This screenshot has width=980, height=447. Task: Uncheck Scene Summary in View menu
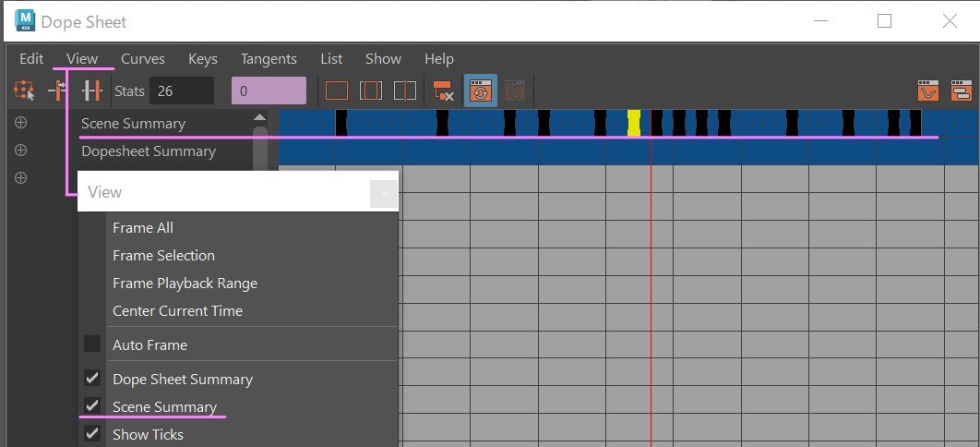[92, 406]
